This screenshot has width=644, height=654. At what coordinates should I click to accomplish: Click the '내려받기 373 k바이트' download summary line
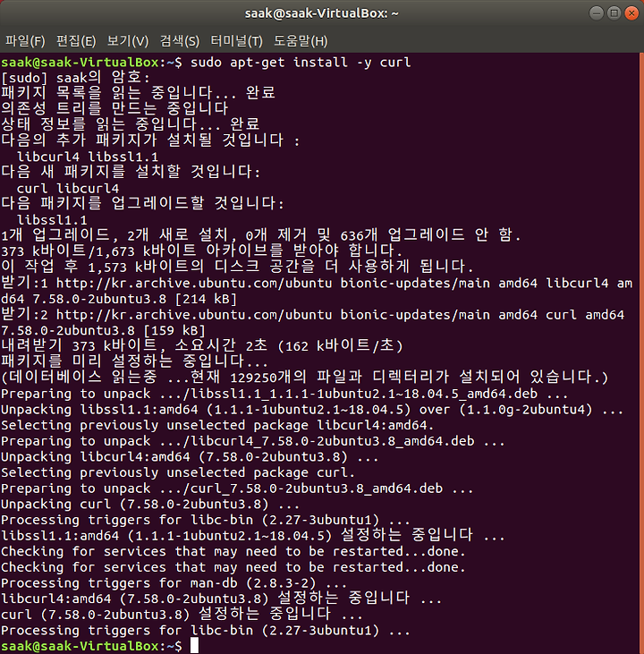pyautogui.click(x=202, y=346)
